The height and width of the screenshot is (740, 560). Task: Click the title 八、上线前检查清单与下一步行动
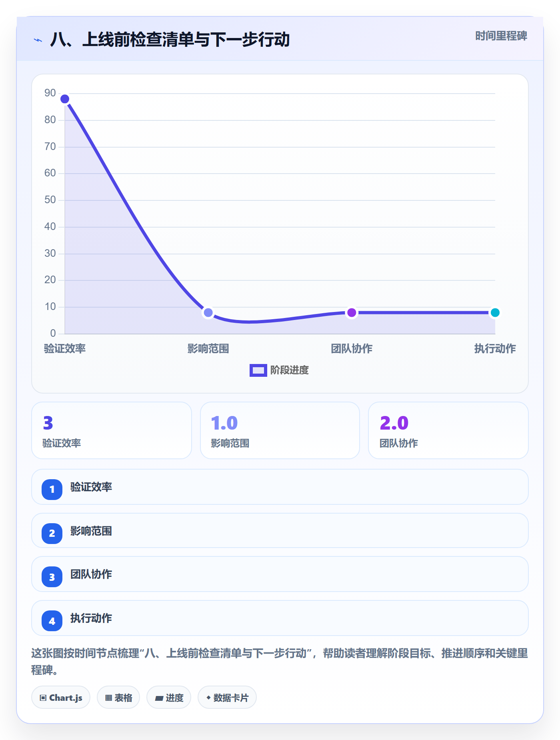170,40
